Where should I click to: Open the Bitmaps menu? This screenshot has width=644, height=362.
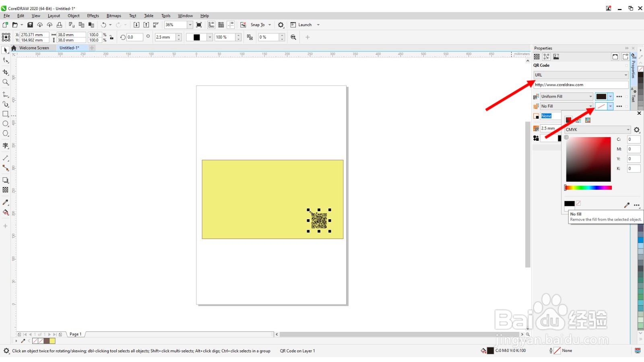point(114,16)
